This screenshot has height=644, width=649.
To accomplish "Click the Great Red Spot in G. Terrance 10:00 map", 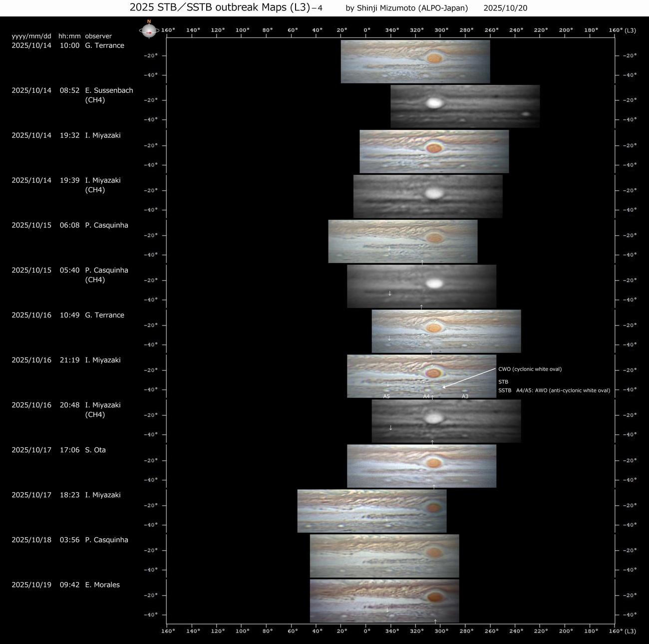I will tap(435, 58).
